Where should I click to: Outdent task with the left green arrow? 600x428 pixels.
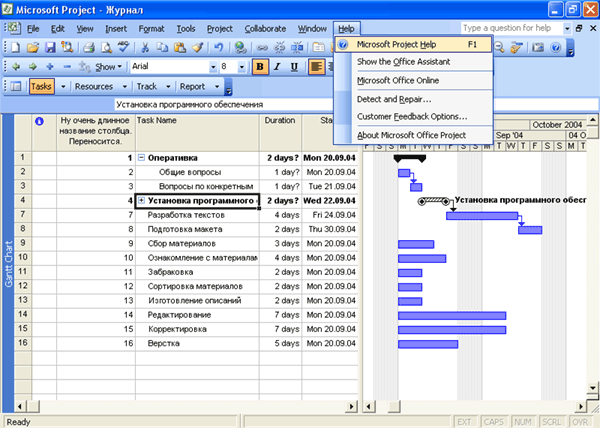coord(16,67)
